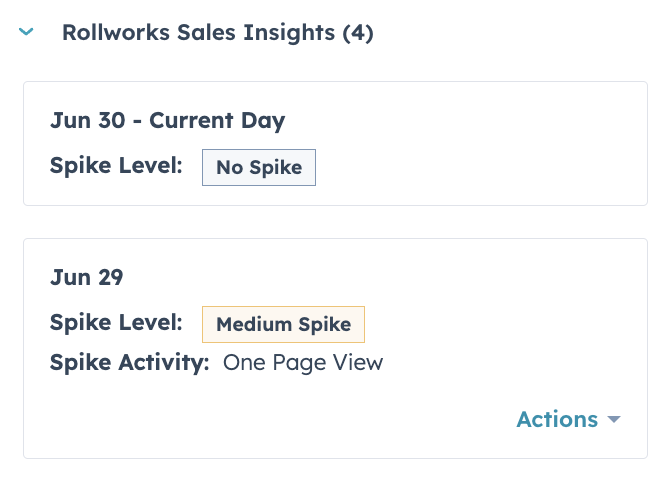Click the word Insights in the header
This screenshot has width=664, height=478.
pyautogui.click(x=291, y=33)
